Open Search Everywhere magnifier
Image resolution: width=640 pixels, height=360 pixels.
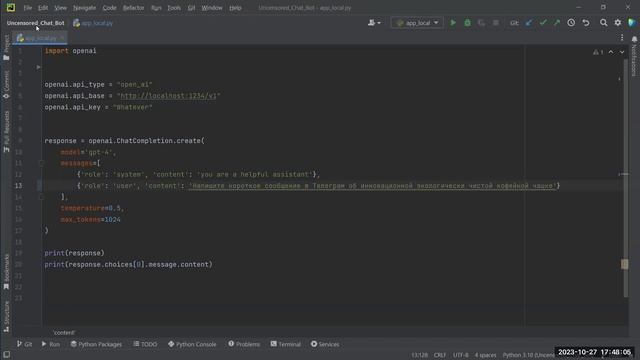[603, 23]
